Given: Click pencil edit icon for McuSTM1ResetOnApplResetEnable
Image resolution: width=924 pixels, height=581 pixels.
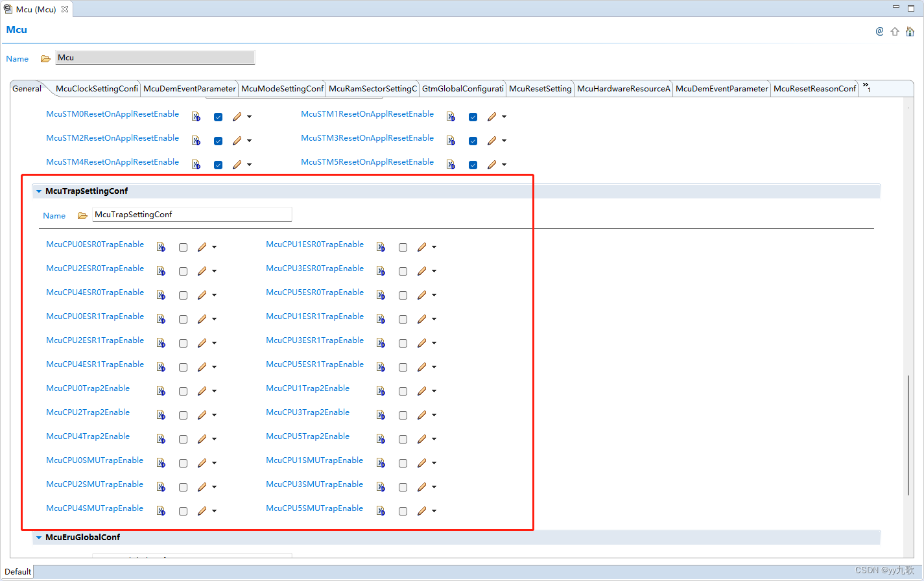Looking at the screenshot, I should pyautogui.click(x=492, y=117).
